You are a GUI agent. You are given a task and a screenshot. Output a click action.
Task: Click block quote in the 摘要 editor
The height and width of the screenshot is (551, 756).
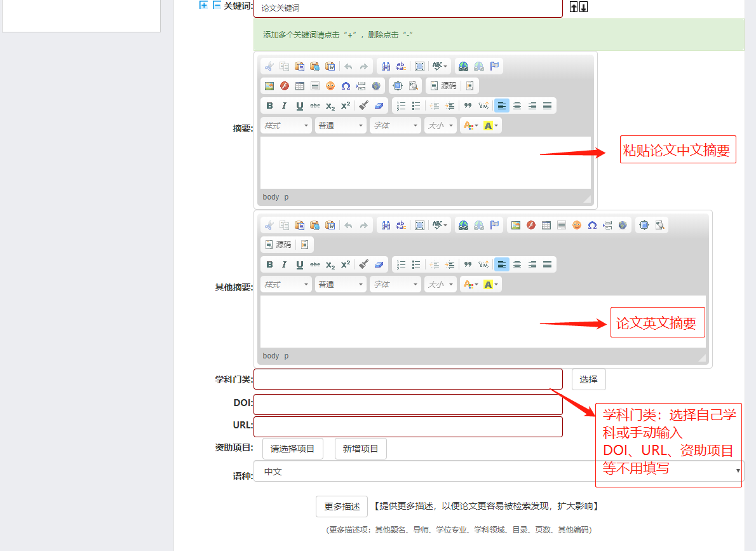click(x=468, y=106)
